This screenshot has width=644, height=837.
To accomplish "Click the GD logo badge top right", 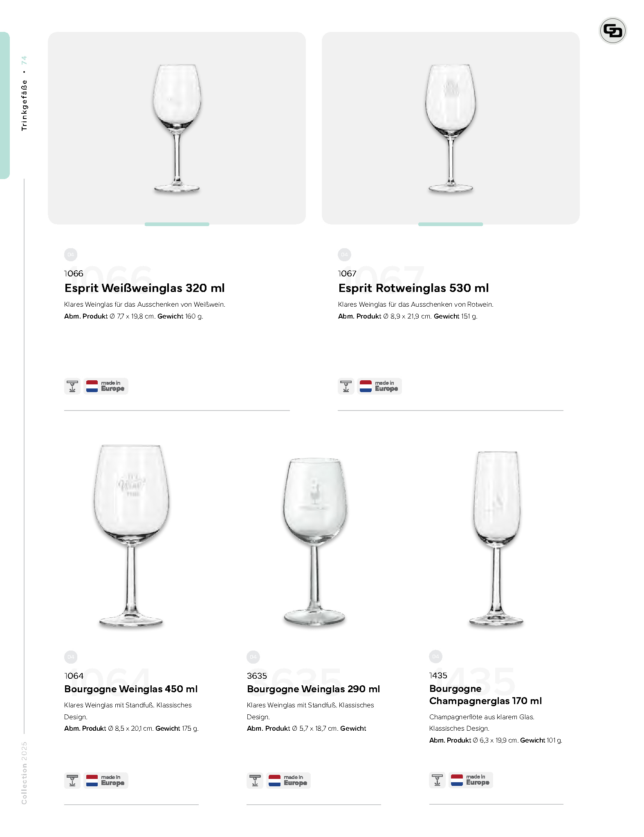I will (x=613, y=31).
